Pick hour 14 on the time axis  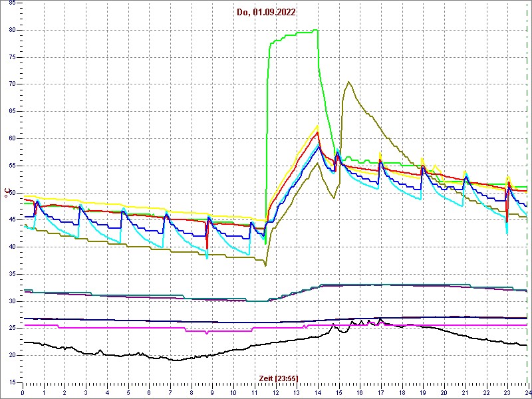(x=317, y=392)
